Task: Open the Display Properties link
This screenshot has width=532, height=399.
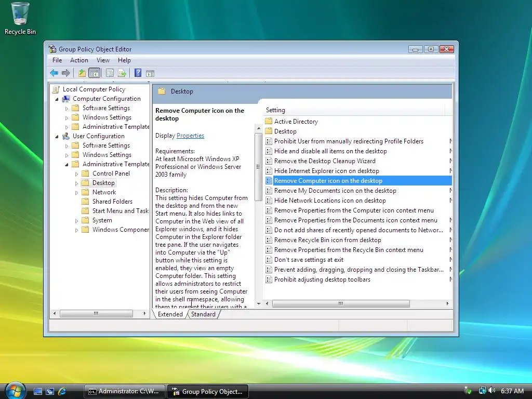Action: [190, 136]
